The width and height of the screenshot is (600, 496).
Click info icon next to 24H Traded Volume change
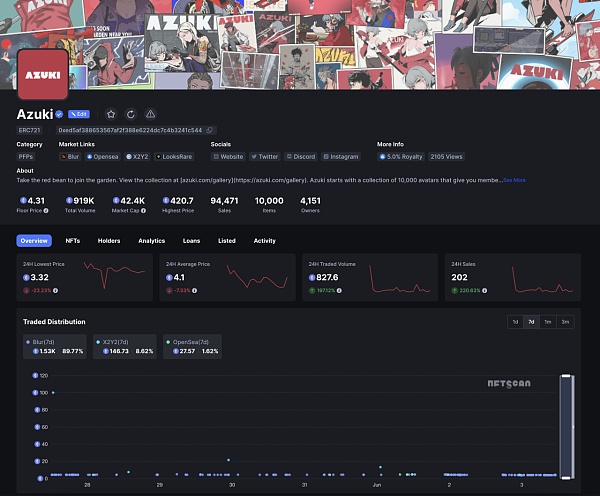[342, 291]
